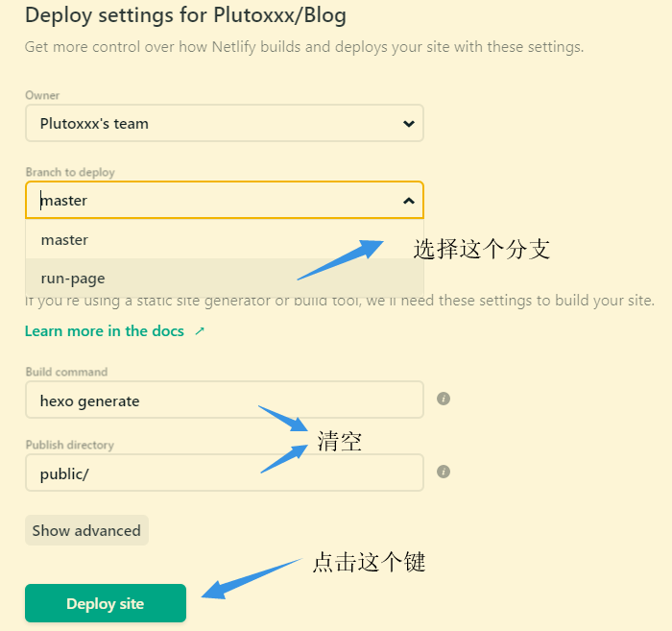Open the Owner dropdown showing Plutoxxx's team
Screen dimensions: 672x631
224,124
